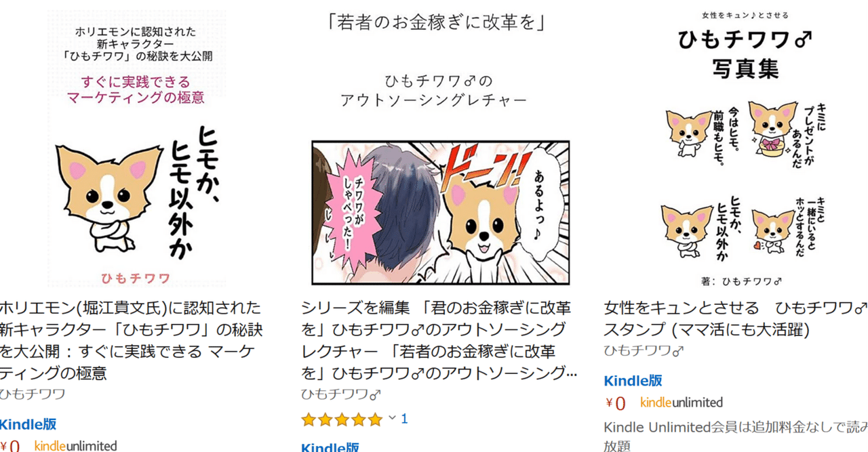
Task: Click Kindle版 under the first book
Action: point(28,425)
